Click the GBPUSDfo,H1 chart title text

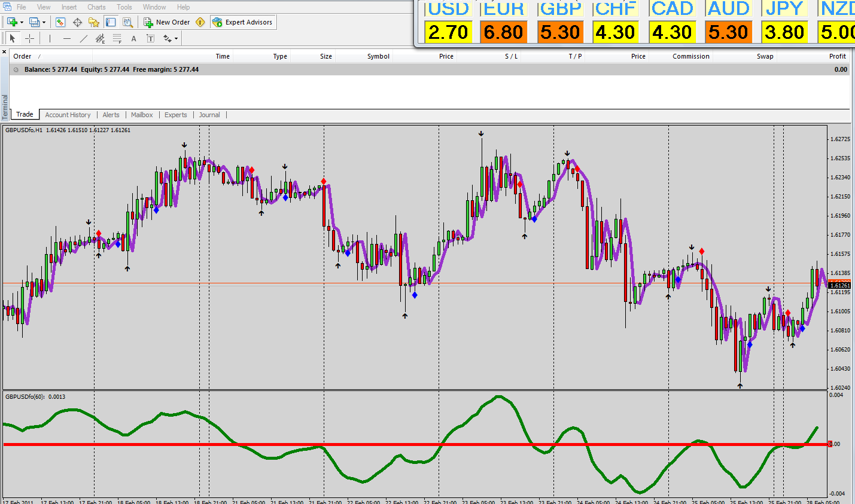pos(24,130)
